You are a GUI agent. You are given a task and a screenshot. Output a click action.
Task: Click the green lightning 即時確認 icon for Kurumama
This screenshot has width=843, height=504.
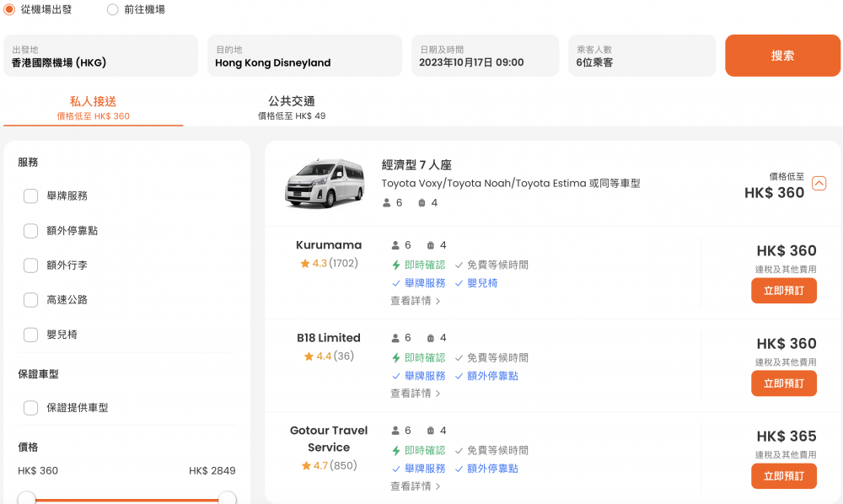pos(395,265)
